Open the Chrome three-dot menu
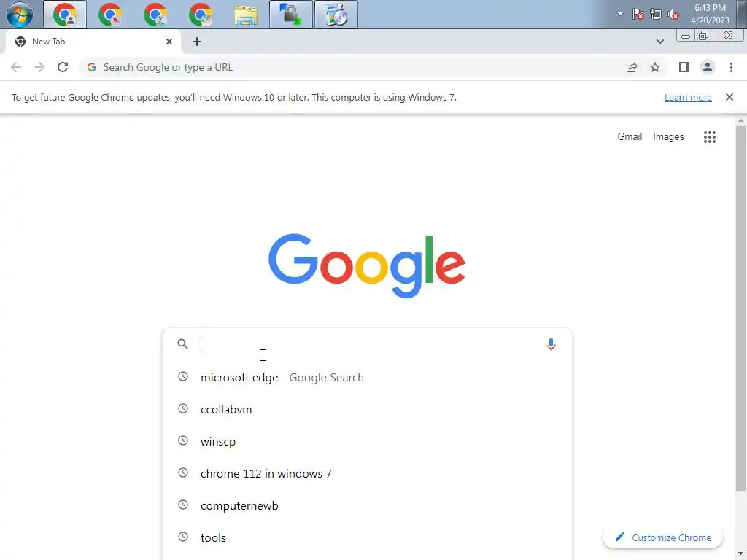 tap(731, 67)
